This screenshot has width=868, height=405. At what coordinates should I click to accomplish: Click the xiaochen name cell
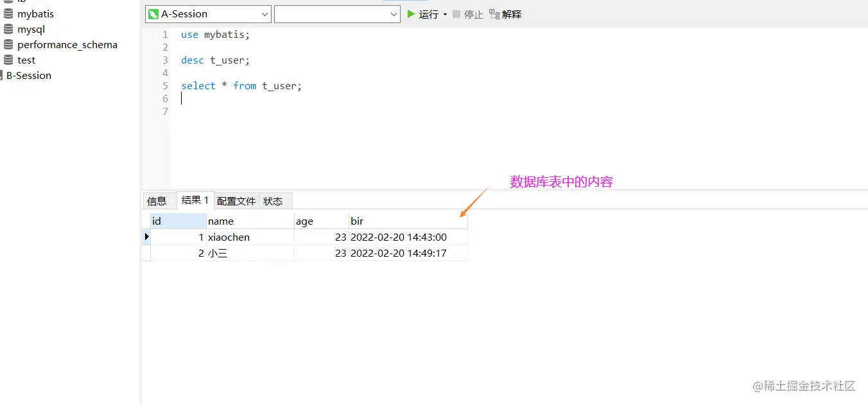pos(250,237)
